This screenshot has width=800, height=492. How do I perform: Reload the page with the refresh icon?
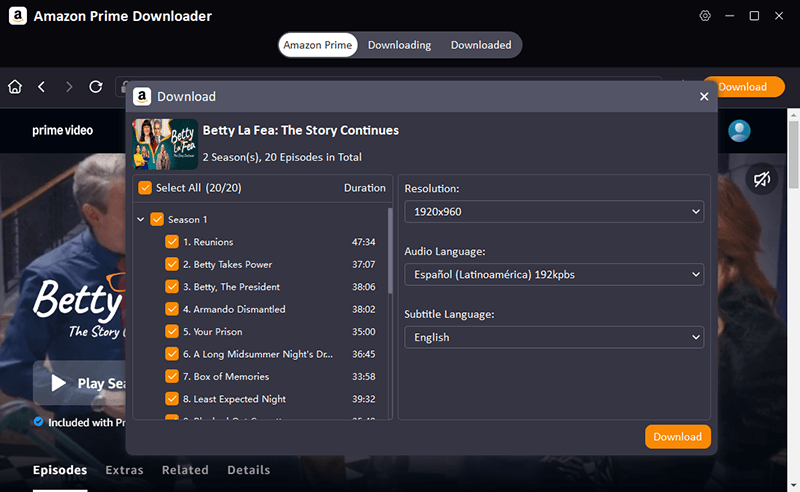coord(95,87)
